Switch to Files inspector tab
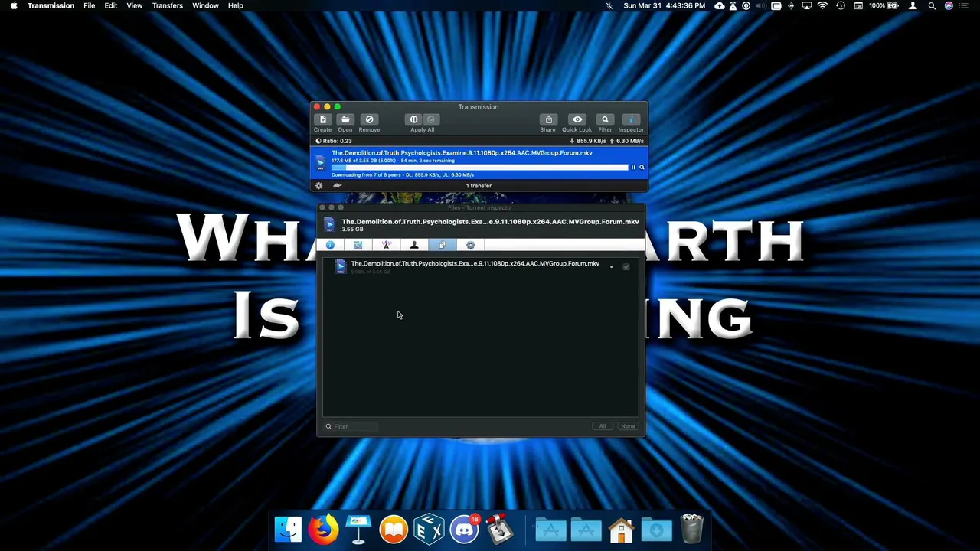 pyautogui.click(x=443, y=245)
